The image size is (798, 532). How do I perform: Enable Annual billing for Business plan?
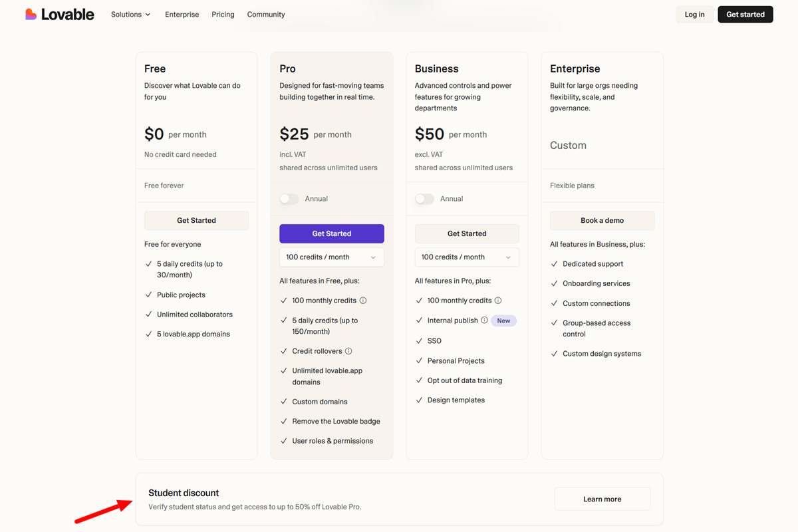click(x=424, y=199)
